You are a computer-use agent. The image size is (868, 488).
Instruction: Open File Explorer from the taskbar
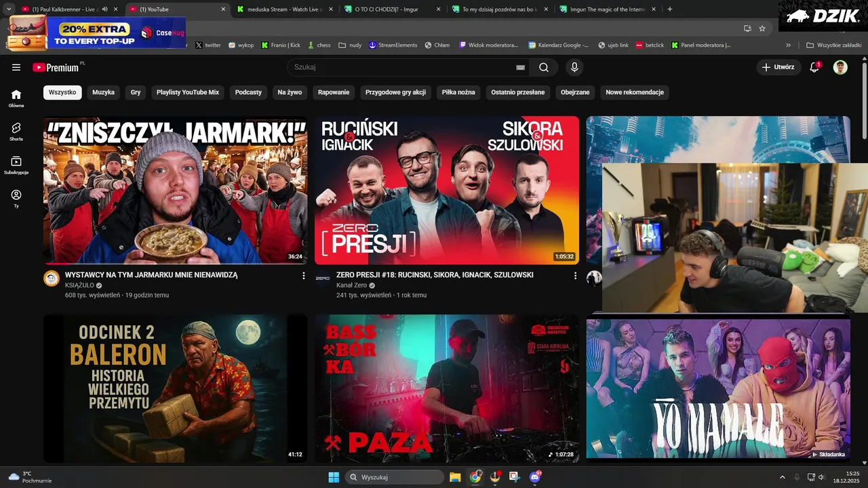[455, 477]
